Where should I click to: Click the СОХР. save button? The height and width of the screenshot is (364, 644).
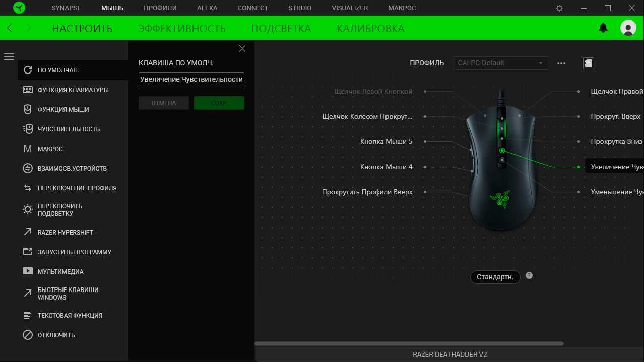219,103
